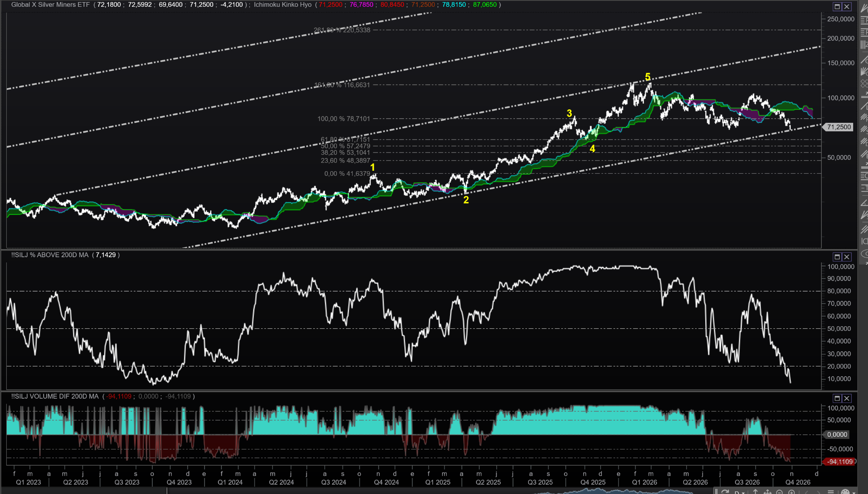This screenshot has height=494, width=868.
Task: Select the 23,60 % 48,3897 Fibonacci label
Action: tap(345, 161)
